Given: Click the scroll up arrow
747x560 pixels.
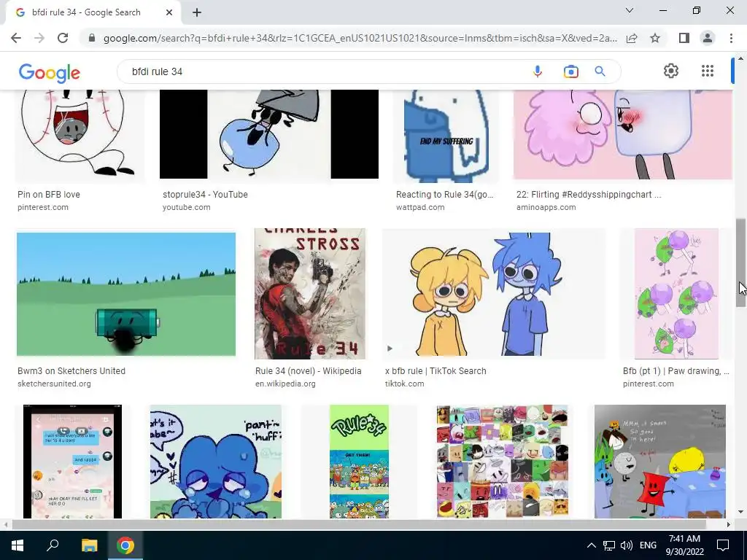Looking at the screenshot, I should tap(741, 58).
